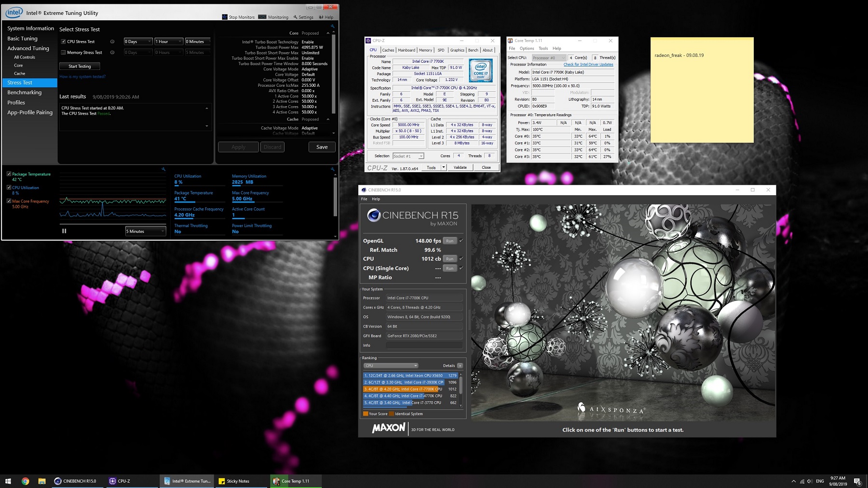The width and height of the screenshot is (868, 488).
Task: Click info icon beside Memory Stress Test
Action: tap(112, 53)
